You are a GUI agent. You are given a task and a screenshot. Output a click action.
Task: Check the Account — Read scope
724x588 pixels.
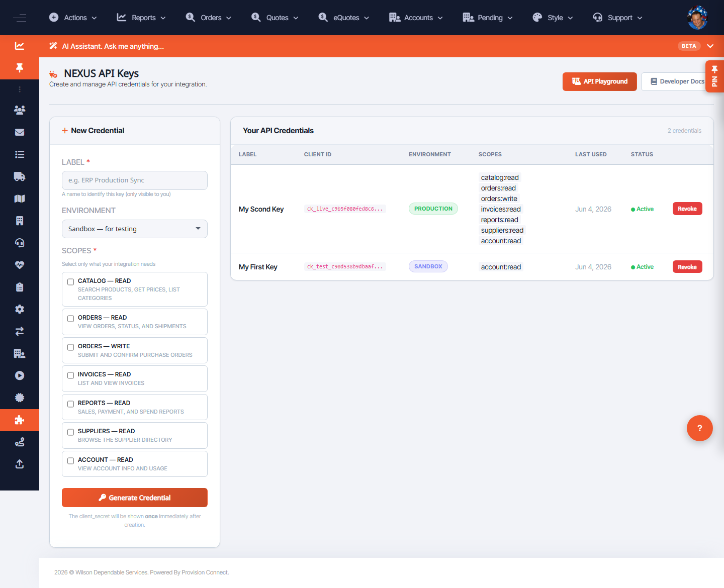coord(71,461)
